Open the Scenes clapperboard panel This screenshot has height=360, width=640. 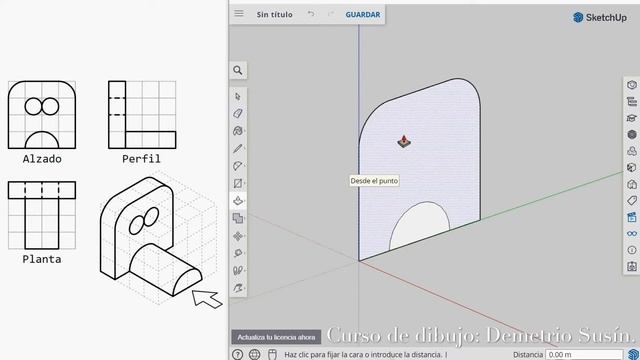coord(632,217)
